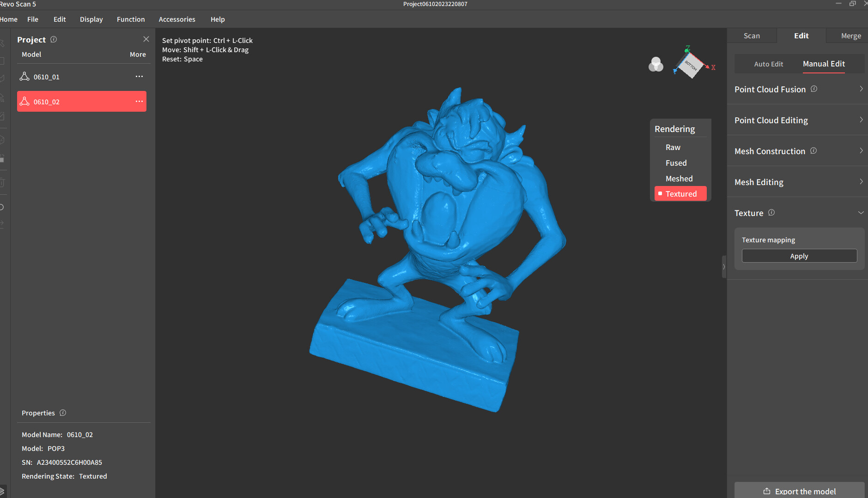Click the Texture mapping label
The image size is (868, 498).
(768, 240)
